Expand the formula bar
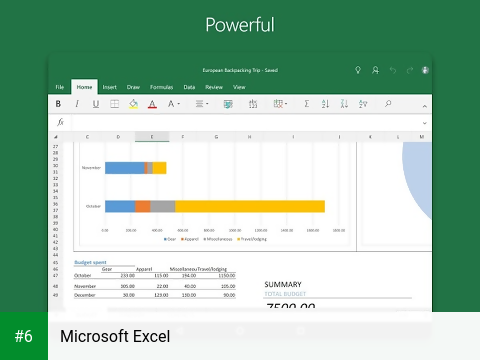Viewport: 480px width, 360px height. click(x=425, y=123)
